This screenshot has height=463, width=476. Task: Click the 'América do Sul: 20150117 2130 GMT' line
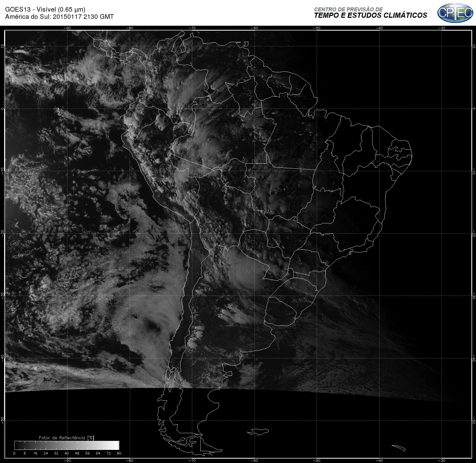pos(59,17)
